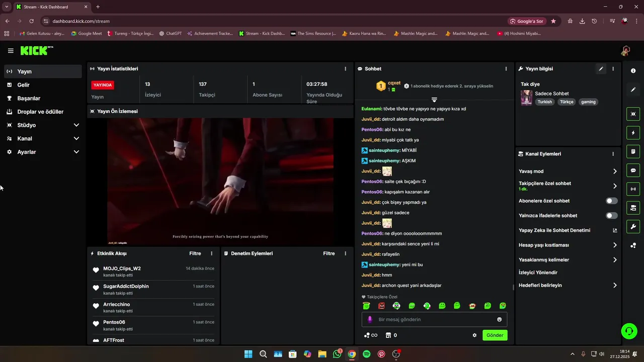Open the hamburger menu beside the Kick logo
The height and width of the screenshot is (362, 644).
(11, 51)
